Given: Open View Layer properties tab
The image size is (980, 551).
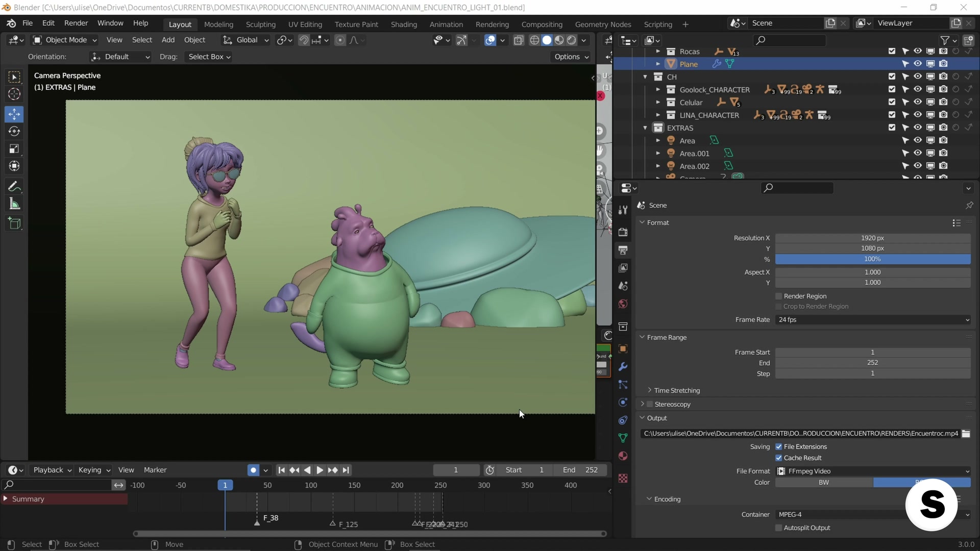Looking at the screenshot, I should 623,268.
